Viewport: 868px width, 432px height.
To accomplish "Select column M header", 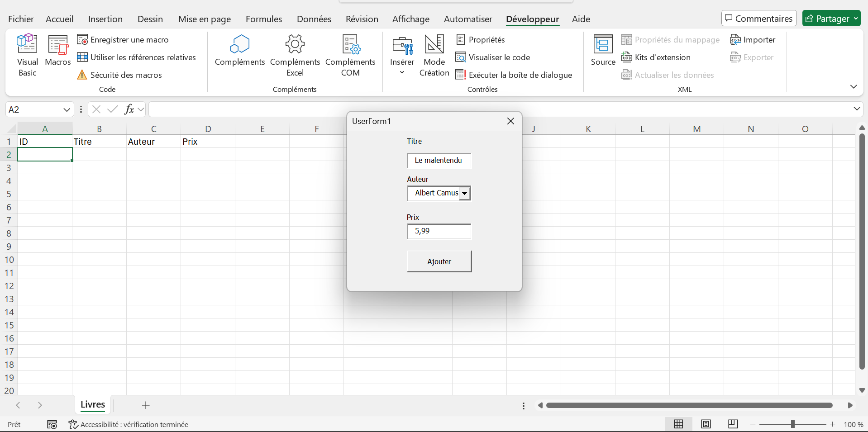I will pyautogui.click(x=696, y=129).
